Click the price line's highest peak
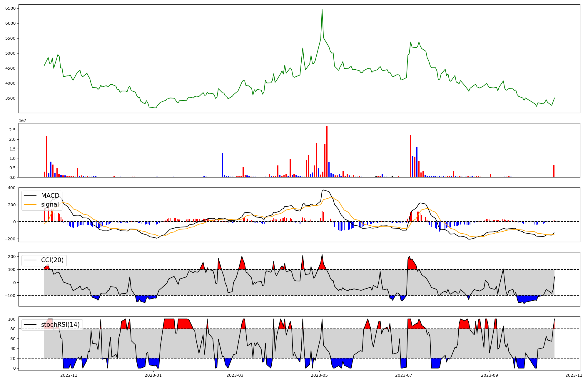The image size is (588, 382). point(322,10)
